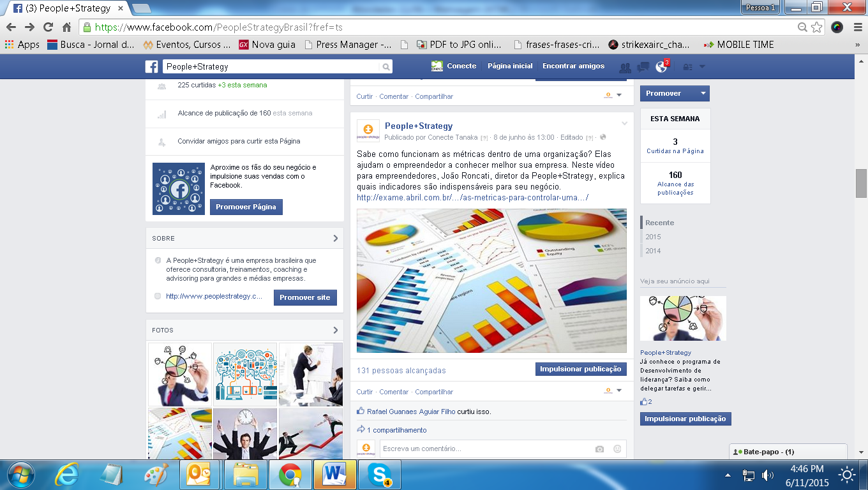Click the Promover site button
The image size is (868, 490).
[x=305, y=297]
